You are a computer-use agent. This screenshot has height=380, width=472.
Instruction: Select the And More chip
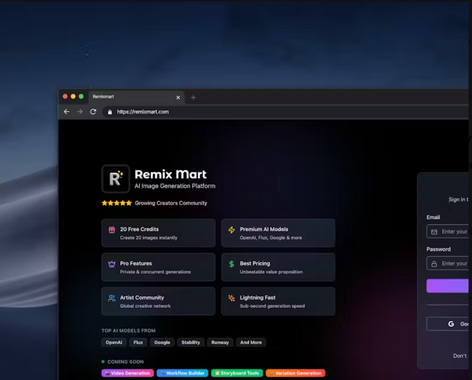[x=251, y=342]
